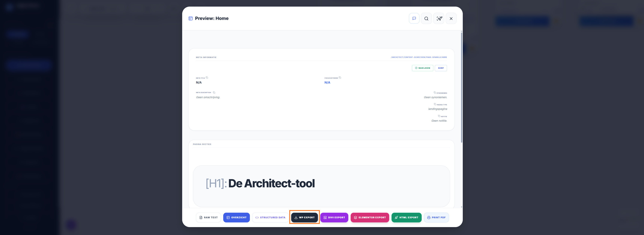Click the layout icon beside 'Preview: Home' title

(191, 19)
